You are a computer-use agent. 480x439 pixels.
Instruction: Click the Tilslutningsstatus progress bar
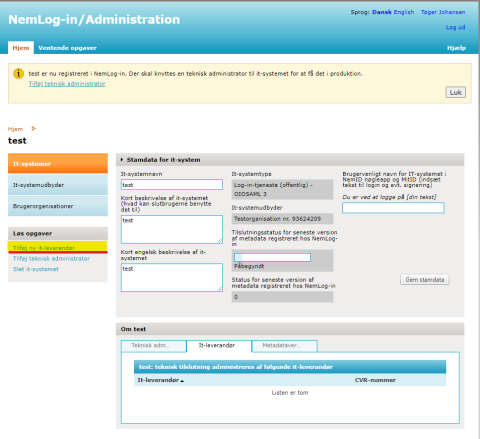[272, 257]
